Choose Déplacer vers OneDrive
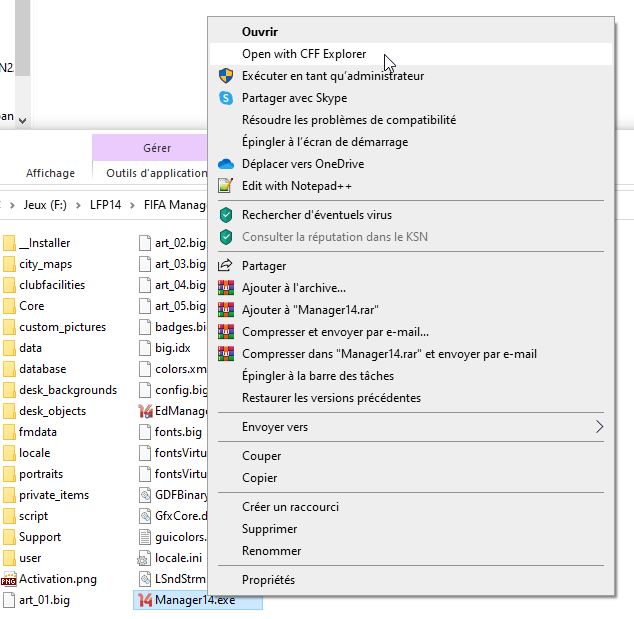The width and height of the screenshot is (634, 619). click(411, 164)
